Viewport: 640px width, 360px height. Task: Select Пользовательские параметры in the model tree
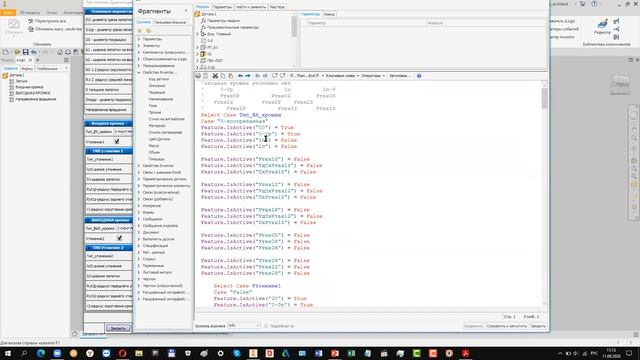pos(233,27)
